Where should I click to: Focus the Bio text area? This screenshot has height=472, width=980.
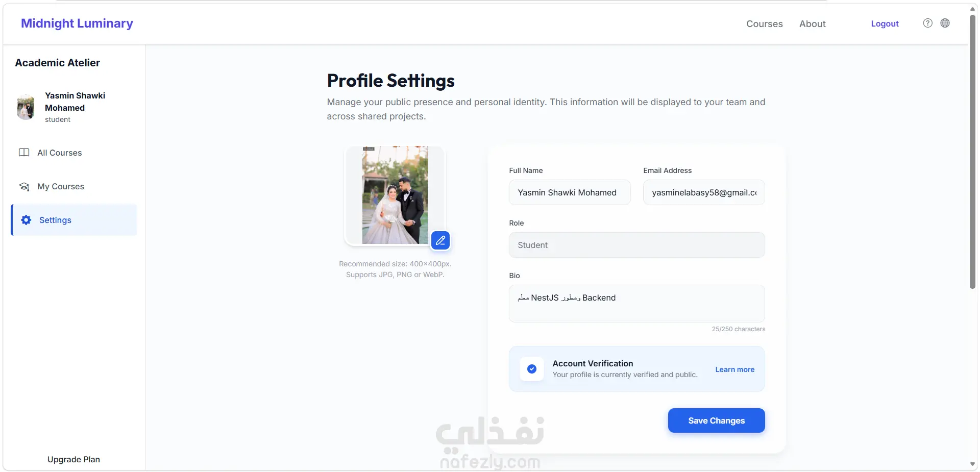(636, 303)
